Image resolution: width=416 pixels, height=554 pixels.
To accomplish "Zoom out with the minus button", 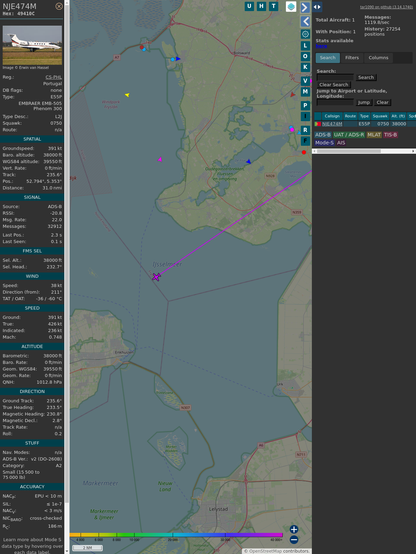I will point(294,540).
